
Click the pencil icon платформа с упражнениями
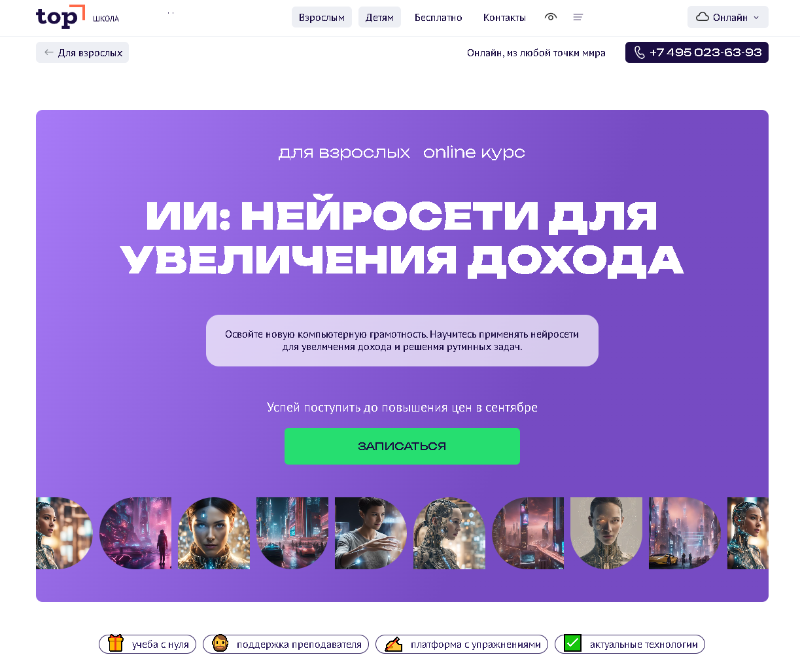(393, 644)
